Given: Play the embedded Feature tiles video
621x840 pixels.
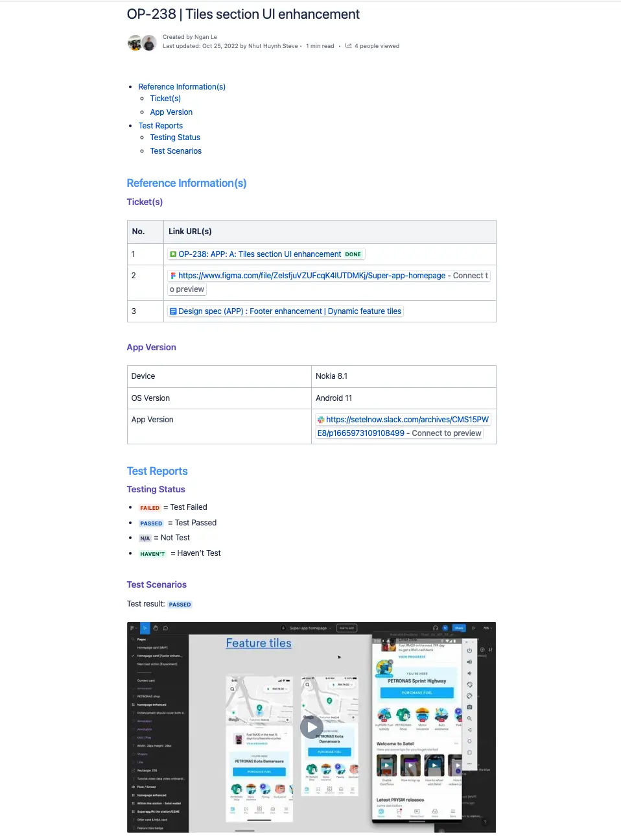Looking at the screenshot, I should [311, 726].
